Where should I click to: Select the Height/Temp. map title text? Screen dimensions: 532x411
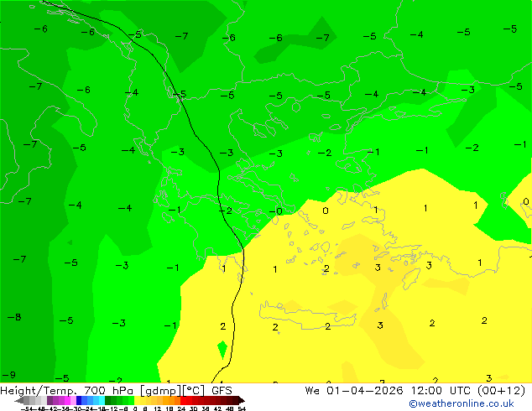[39, 391]
